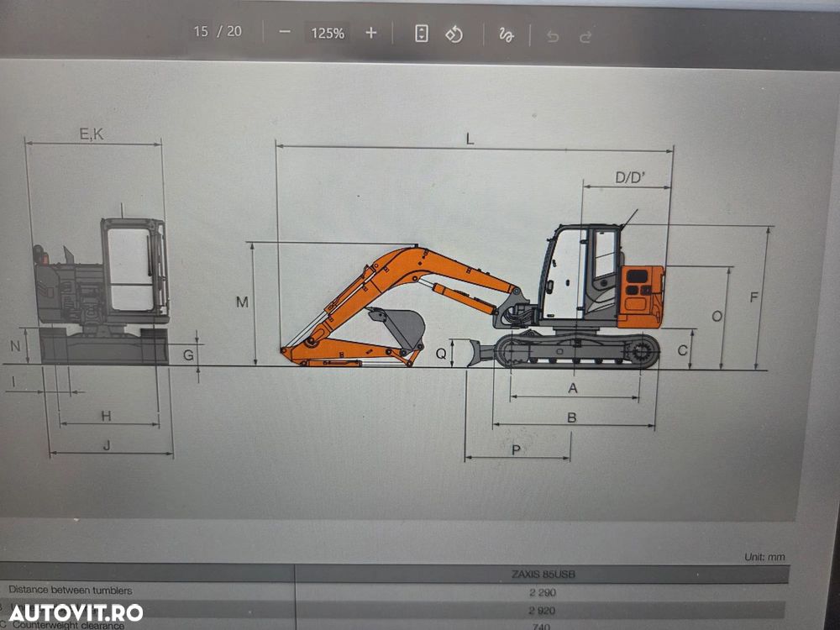840x630 pixels.
Task: Click the zoom out minus icon
Action: pos(285,32)
